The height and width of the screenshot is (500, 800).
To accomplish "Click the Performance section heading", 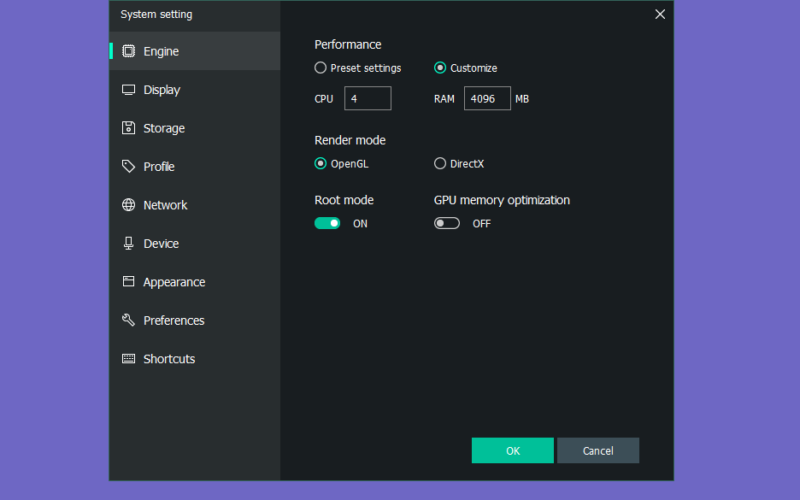I will coord(348,44).
